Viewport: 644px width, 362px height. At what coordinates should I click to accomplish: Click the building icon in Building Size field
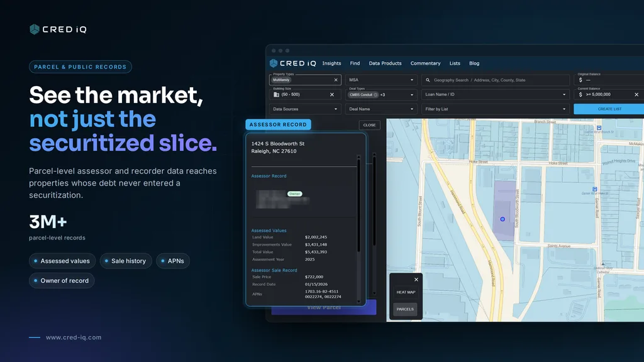tap(277, 95)
